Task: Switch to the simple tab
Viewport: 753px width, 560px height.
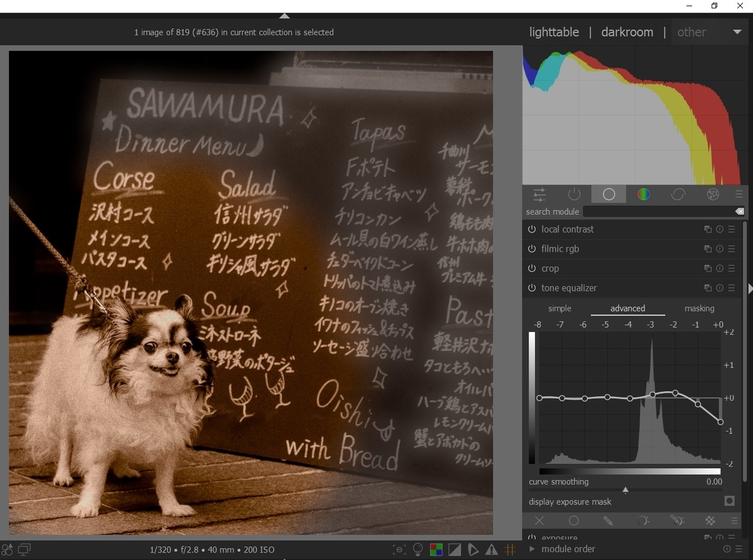Action: 560,309
